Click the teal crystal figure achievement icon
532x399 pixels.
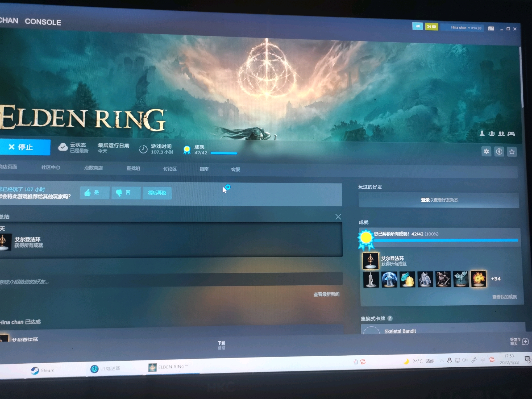[x=461, y=279]
